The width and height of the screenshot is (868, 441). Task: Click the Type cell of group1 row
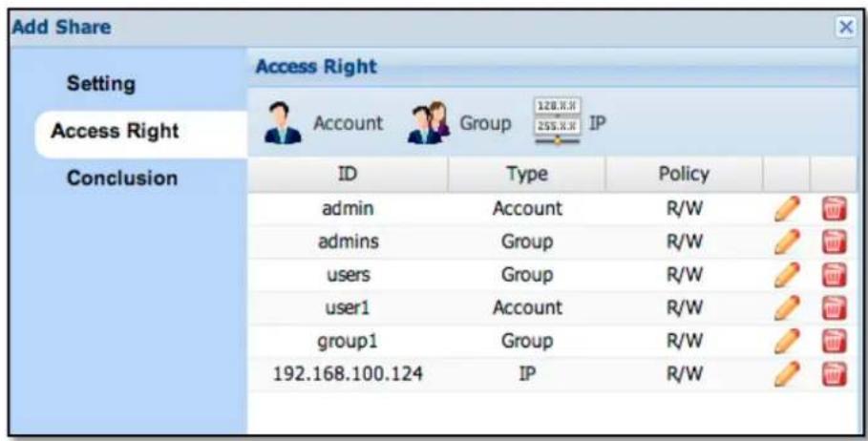coord(527,342)
